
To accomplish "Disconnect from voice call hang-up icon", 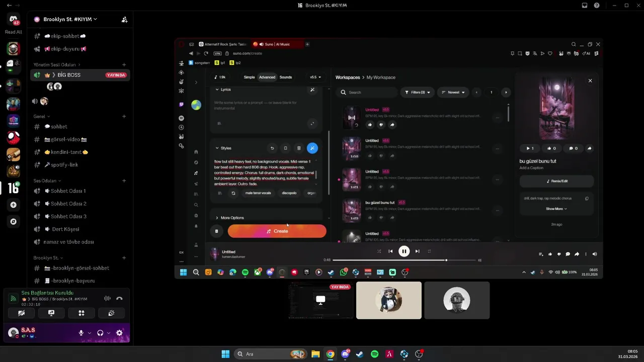I will pyautogui.click(x=119, y=298).
